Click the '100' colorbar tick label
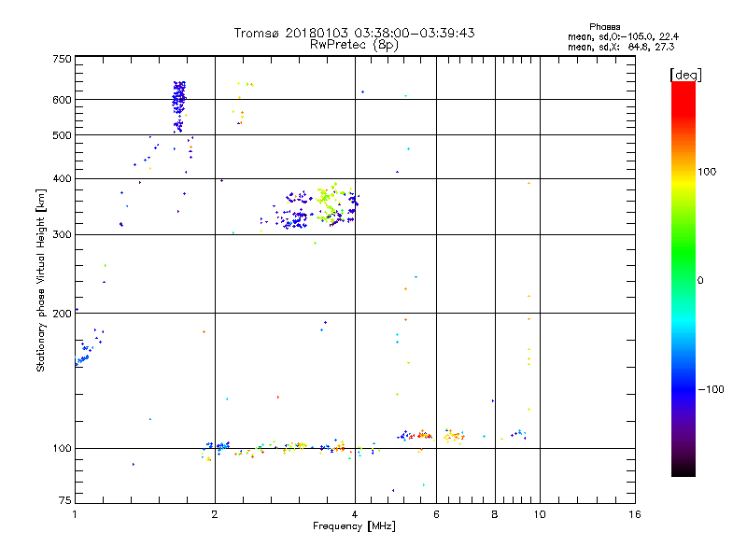 (707, 172)
